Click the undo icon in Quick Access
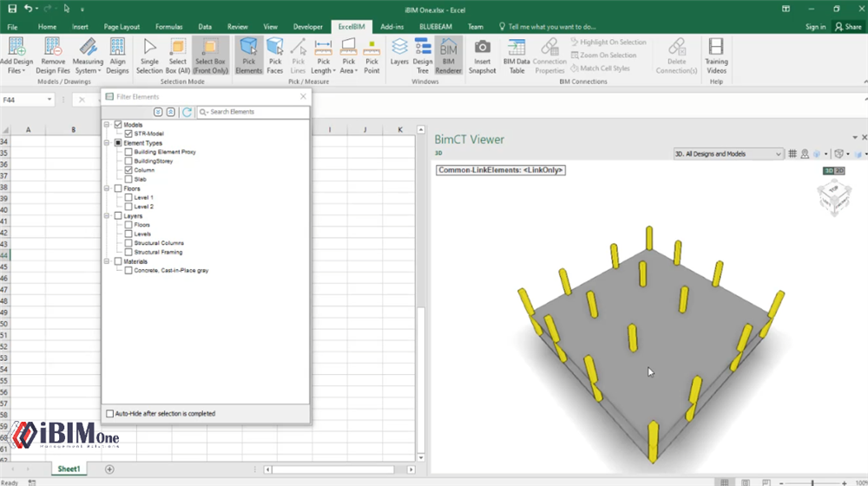868x486 pixels. coord(28,9)
